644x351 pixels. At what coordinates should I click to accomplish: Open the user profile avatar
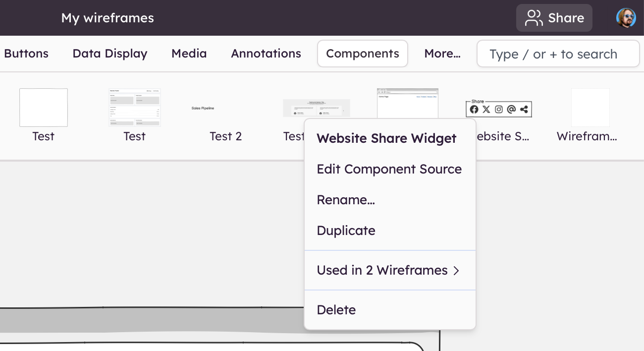pos(626,18)
